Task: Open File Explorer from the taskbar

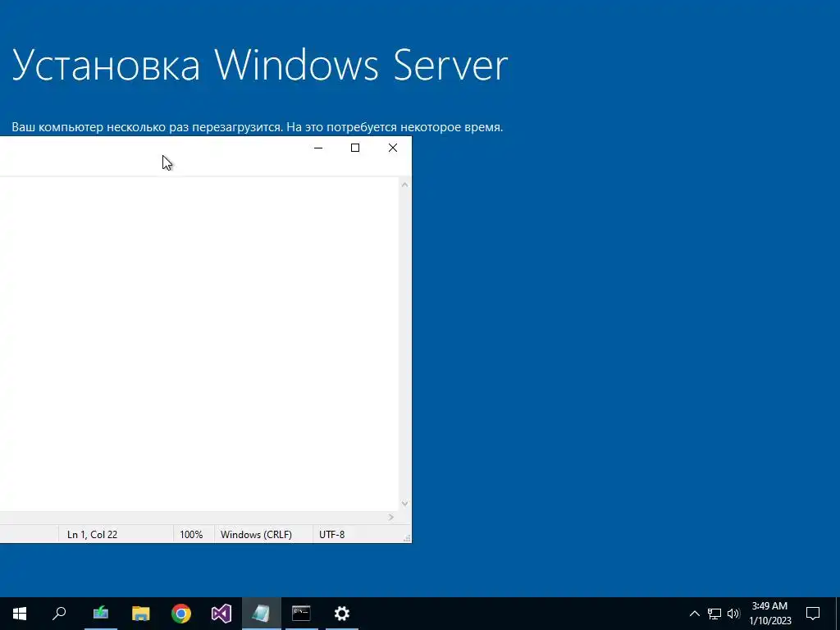Action: tap(141, 614)
